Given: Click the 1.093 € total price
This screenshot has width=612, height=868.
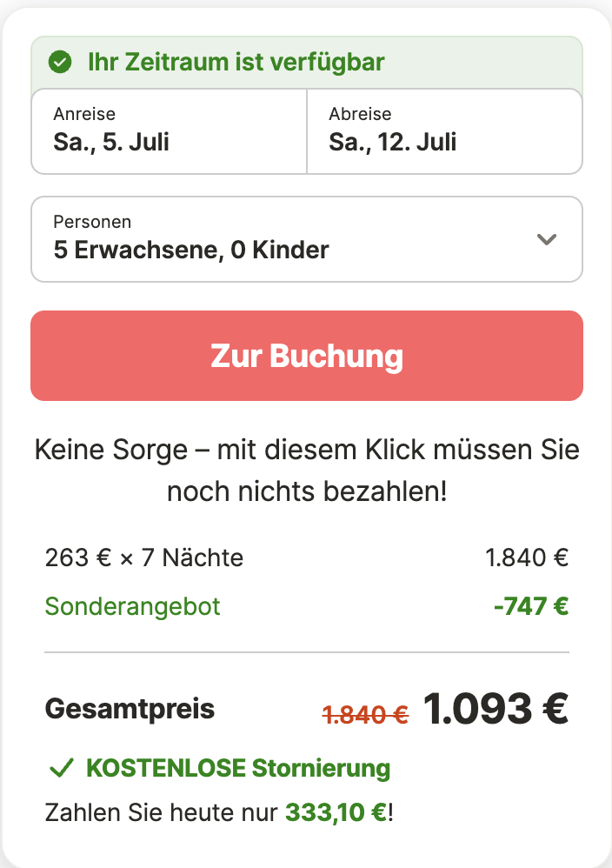Looking at the screenshot, I should click(496, 709).
